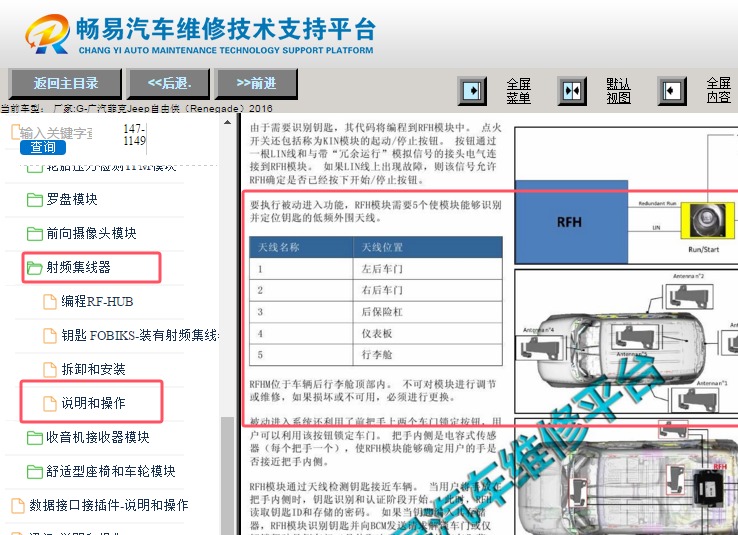This screenshot has height=535, width=738.
Task: Click the 左后车门 table cell
Action: 428,269
